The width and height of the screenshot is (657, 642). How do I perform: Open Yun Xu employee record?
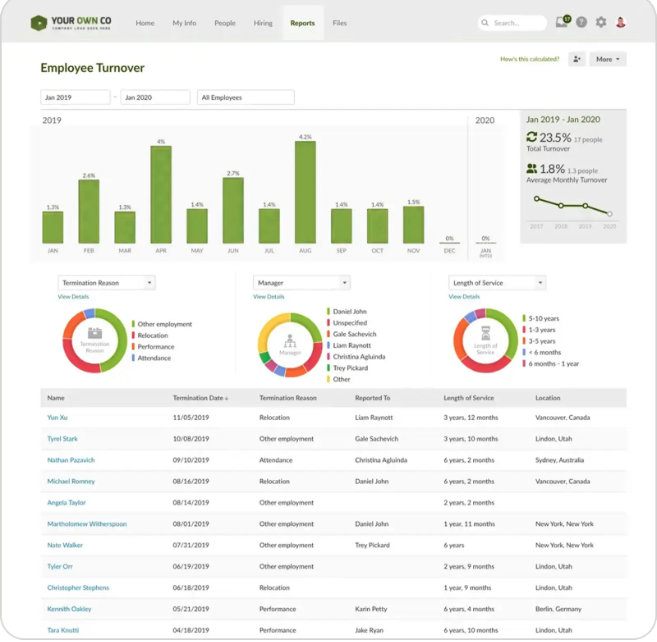pos(57,417)
